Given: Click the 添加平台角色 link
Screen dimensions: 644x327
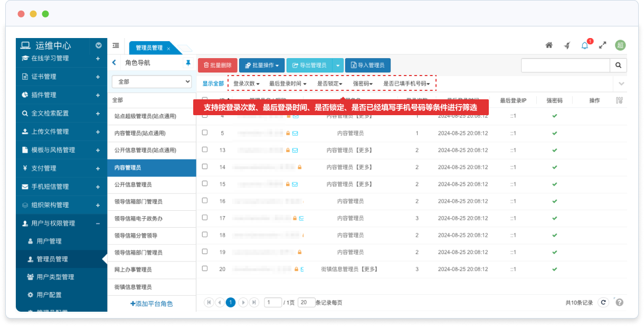Looking at the screenshot, I should (x=151, y=304).
